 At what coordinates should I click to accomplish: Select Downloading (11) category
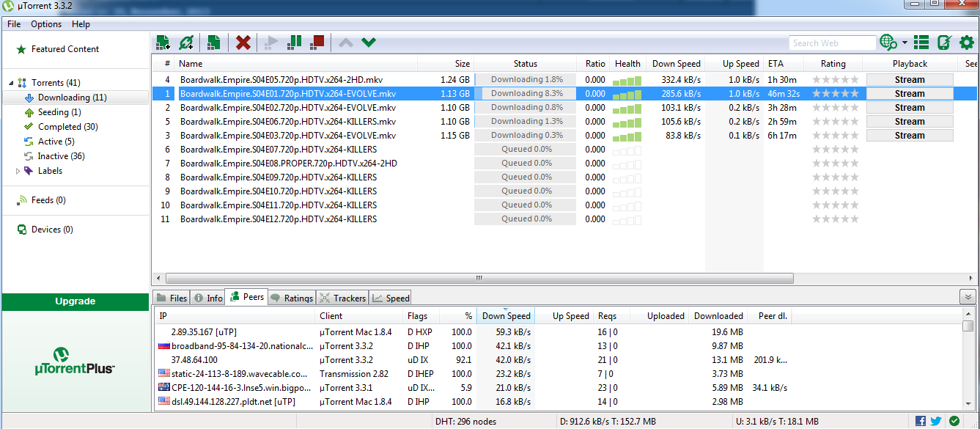[72, 98]
